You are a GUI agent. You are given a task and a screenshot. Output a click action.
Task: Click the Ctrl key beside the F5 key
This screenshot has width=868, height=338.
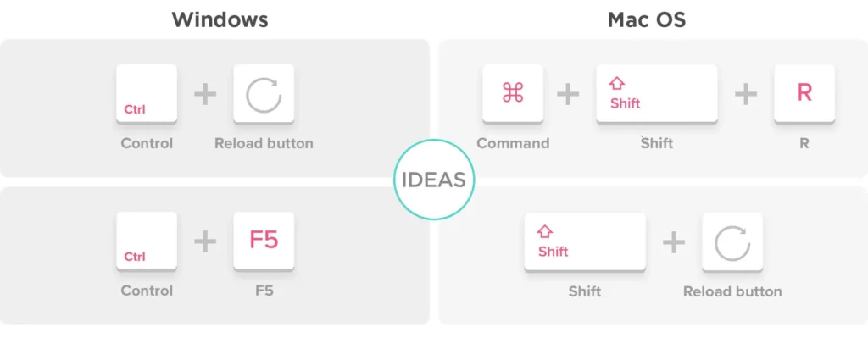pos(147,241)
